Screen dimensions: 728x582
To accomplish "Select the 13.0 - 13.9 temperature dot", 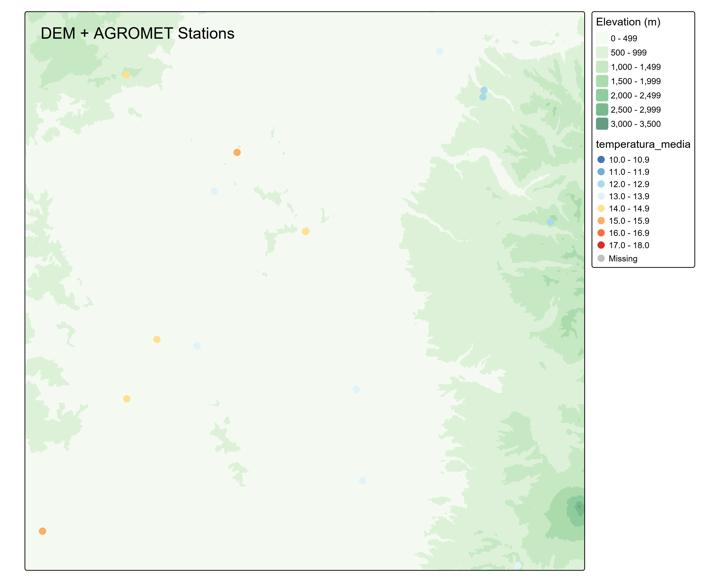I will 601,196.
